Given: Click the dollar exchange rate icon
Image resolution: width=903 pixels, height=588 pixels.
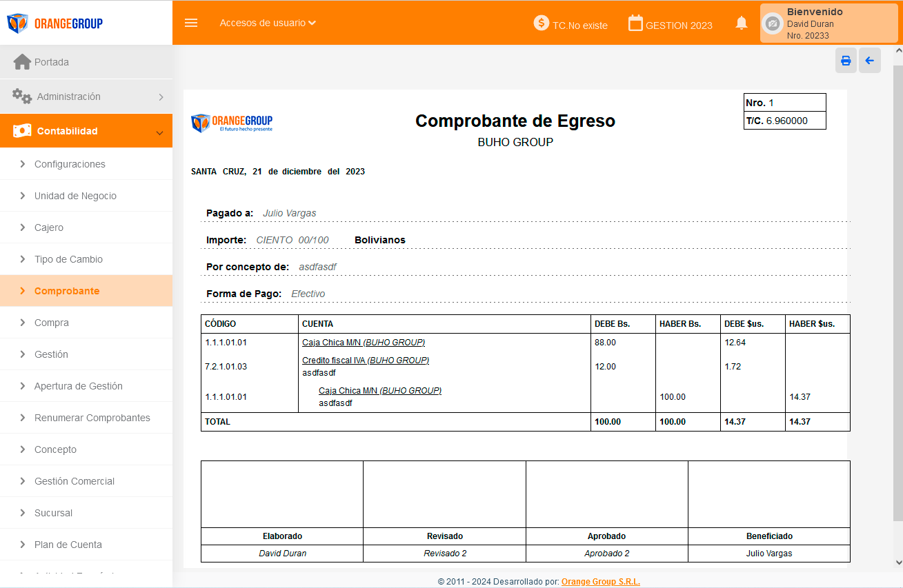Looking at the screenshot, I should [542, 23].
